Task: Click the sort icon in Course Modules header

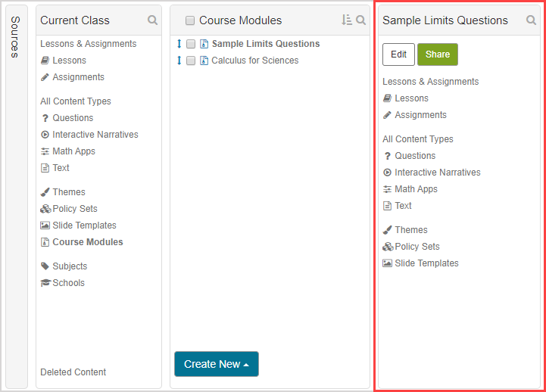Action: coord(347,20)
